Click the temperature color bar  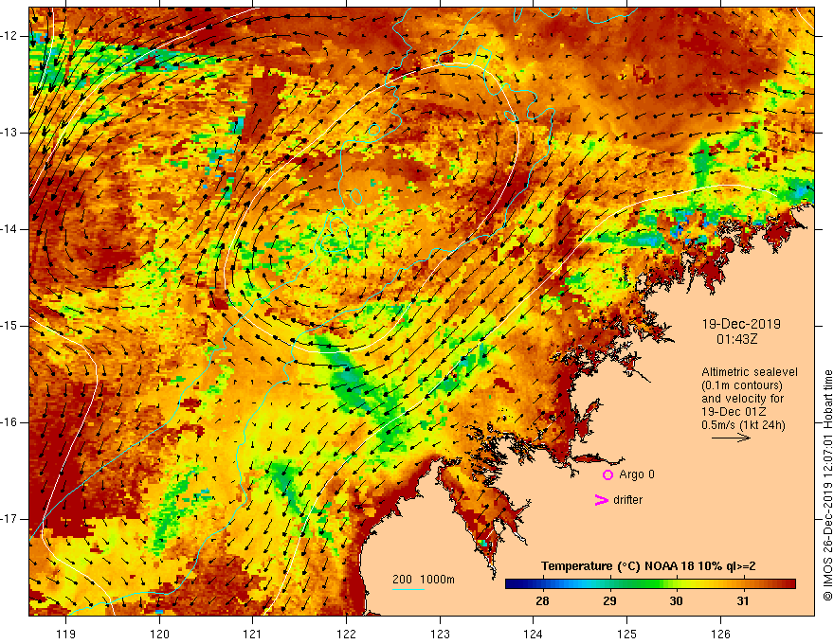click(x=650, y=584)
